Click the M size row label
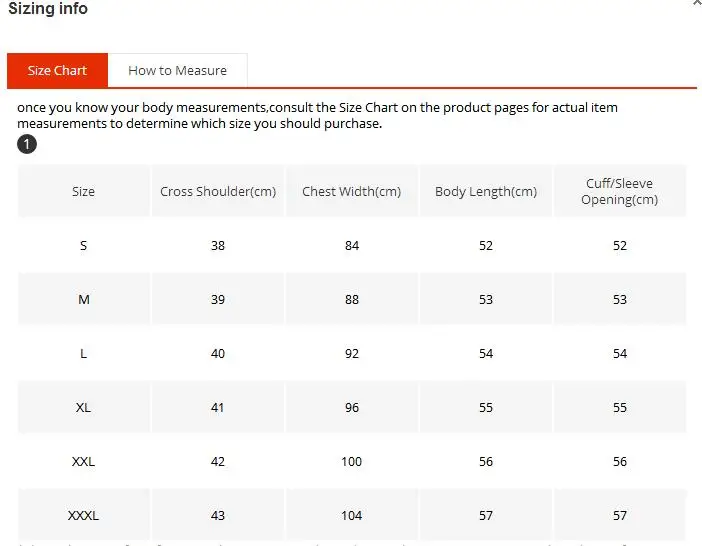702x546 pixels. click(84, 299)
